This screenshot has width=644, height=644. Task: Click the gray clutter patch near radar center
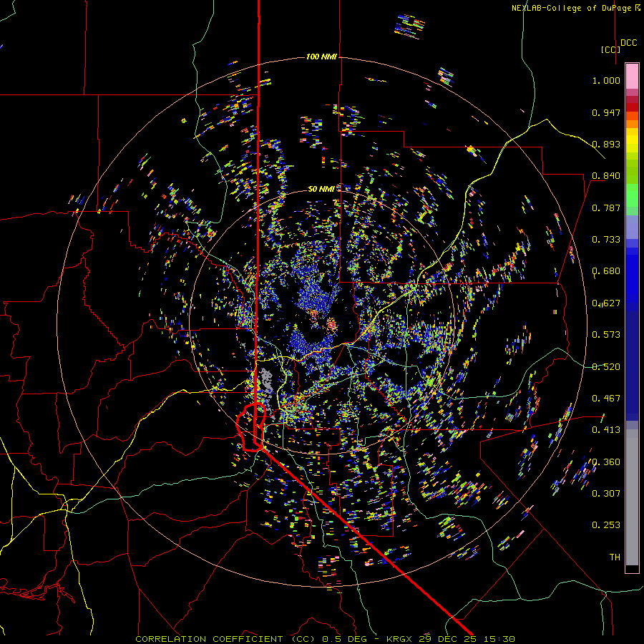click(266, 380)
